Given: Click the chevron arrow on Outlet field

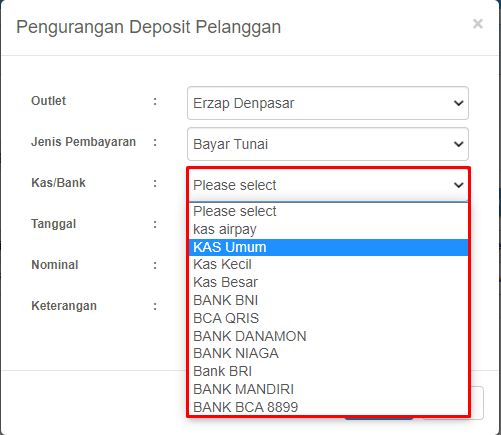Looking at the screenshot, I should pyautogui.click(x=459, y=103).
